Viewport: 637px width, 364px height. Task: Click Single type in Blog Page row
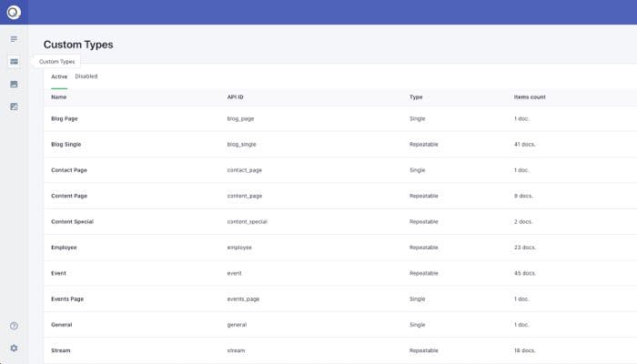(x=417, y=118)
